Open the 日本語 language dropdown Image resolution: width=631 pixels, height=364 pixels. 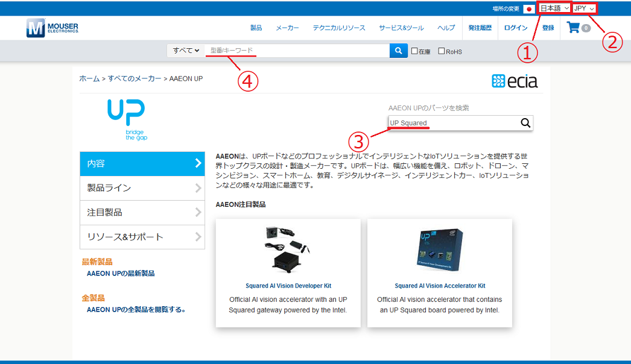(554, 8)
